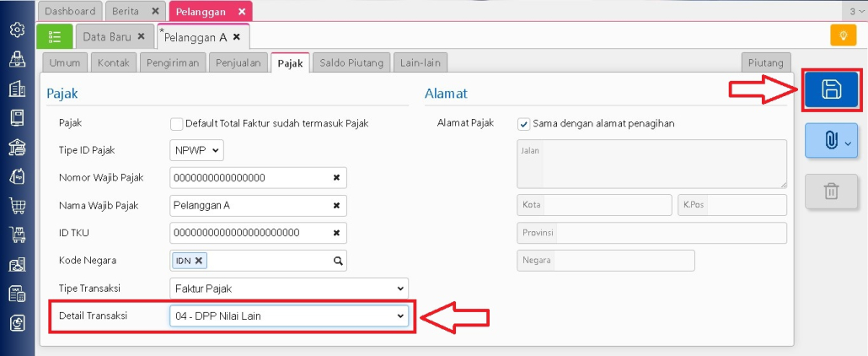Click search icon in Kode Negara field
868x356 pixels.
click(x=338, y=262)
